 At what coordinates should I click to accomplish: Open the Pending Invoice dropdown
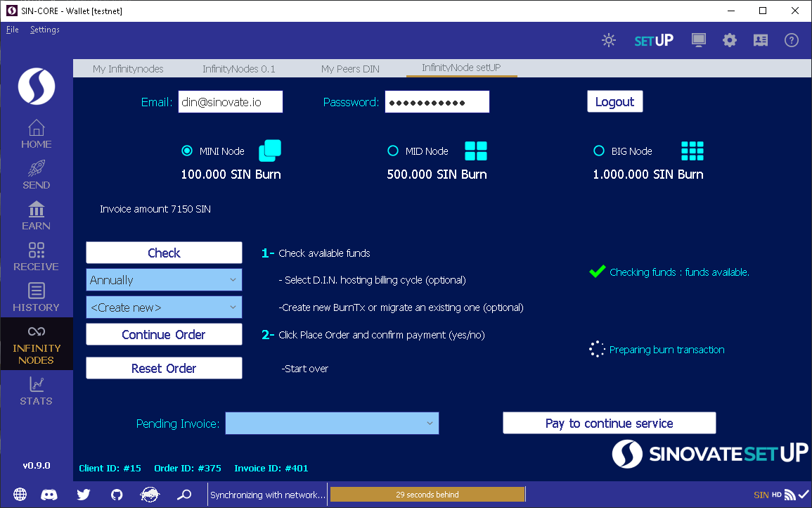(332, 423)
